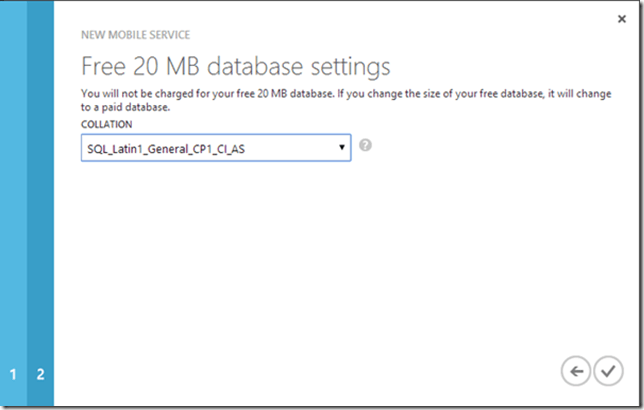Open the Collation dropdown arrow
Image resolution: width=644 pixels, height=410 pixels.
tap(342, 148)
